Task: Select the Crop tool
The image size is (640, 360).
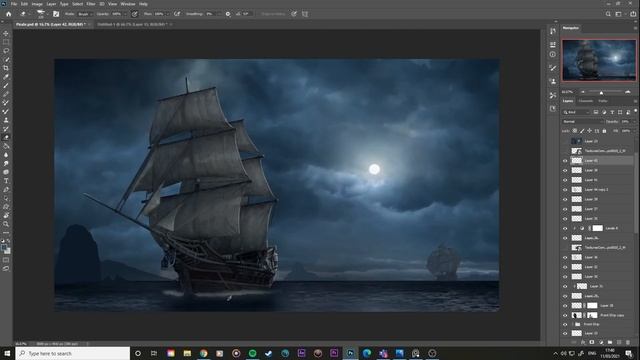Action: [6, 68]
